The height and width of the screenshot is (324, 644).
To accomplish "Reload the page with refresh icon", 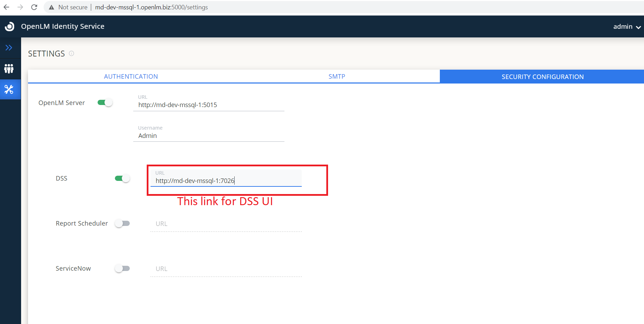I will click(x=34, y=7).
